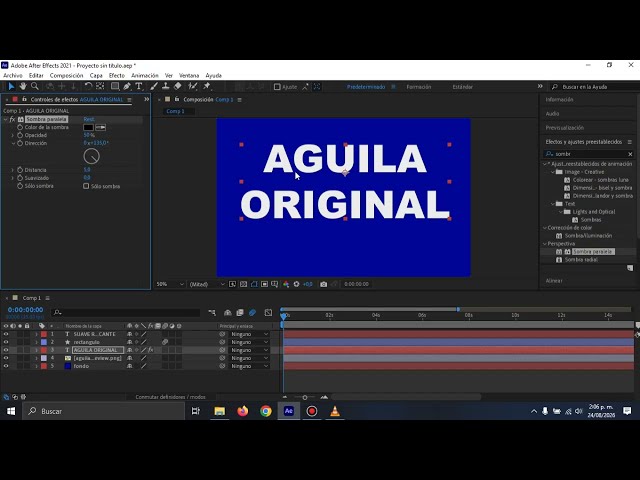Hide the AGUILA ORIGINAL layer eye
Screen dimensions: 640x480
point(6,350)
